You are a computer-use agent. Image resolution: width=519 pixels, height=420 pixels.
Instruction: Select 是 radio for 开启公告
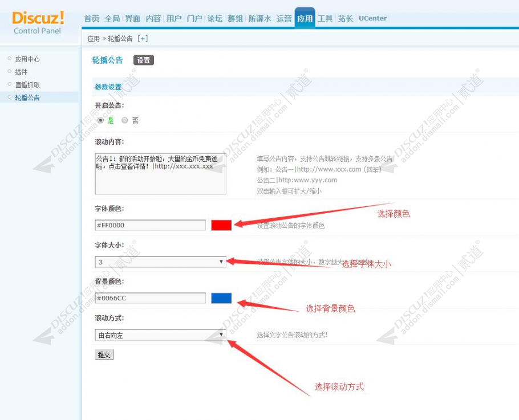tap(100, 120)
